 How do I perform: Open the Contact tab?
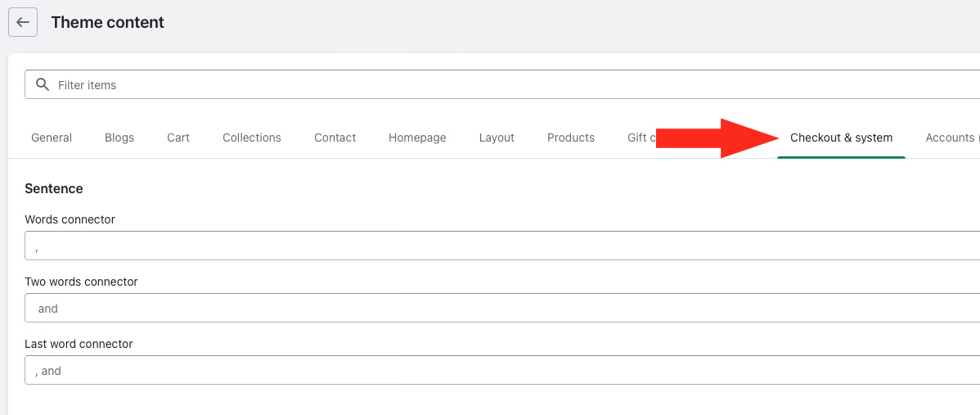(335, 138)
